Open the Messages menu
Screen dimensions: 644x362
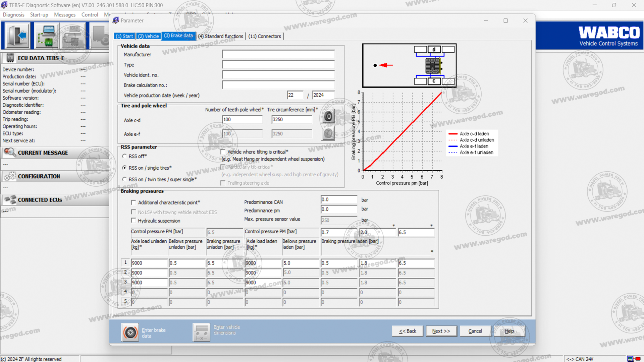65,15
